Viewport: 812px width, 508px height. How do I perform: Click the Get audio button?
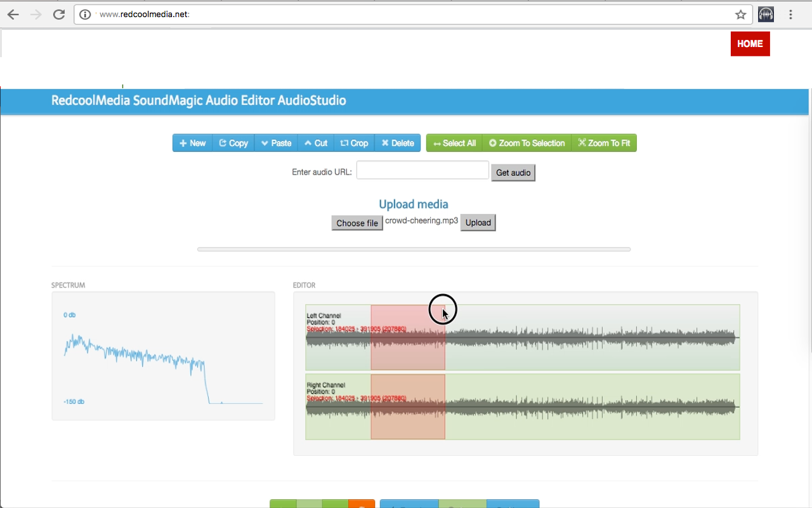pos(513,173)
